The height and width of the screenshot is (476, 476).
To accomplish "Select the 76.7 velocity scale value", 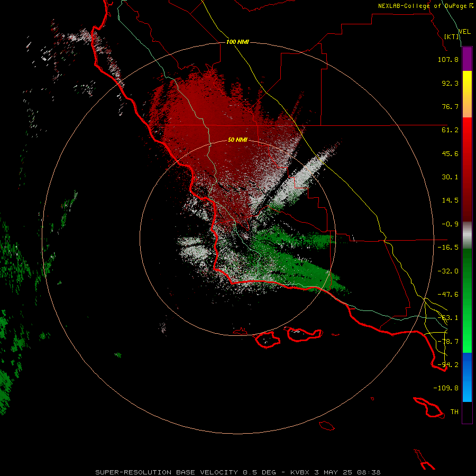I will click(x=450, y=106).
